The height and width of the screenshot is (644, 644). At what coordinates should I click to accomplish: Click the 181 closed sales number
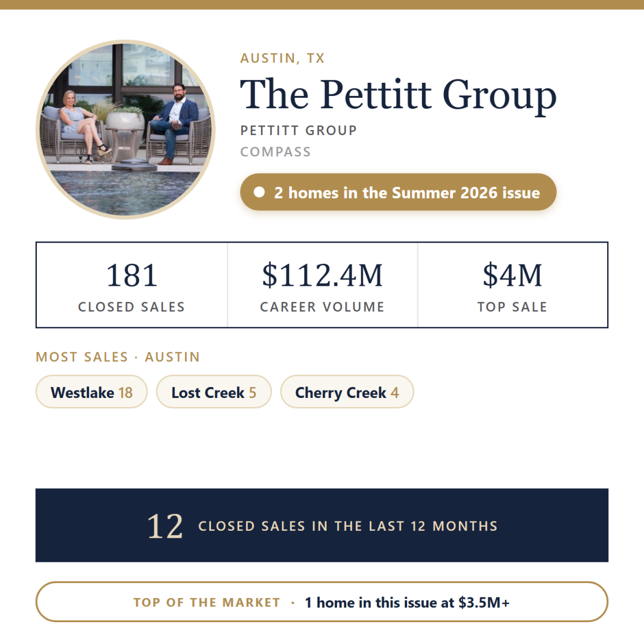click(132, 275)
